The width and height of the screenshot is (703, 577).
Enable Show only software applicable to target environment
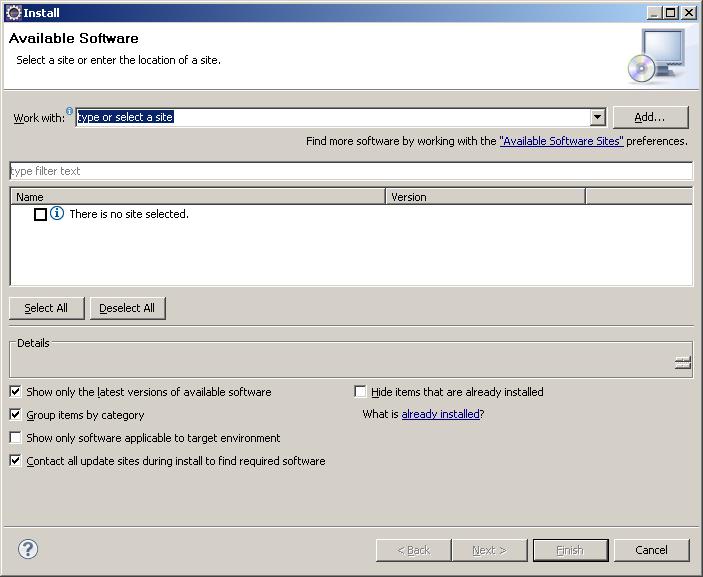coord(15,438)
